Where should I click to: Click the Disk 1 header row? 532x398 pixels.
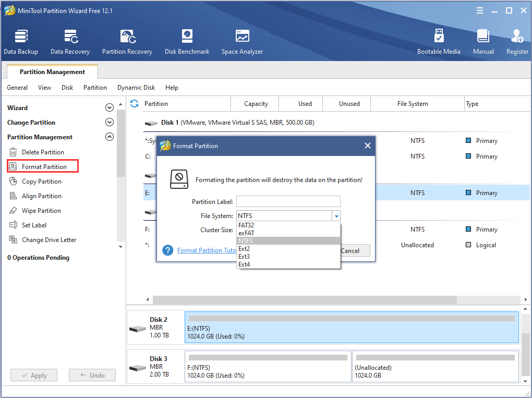coord(336,123)
